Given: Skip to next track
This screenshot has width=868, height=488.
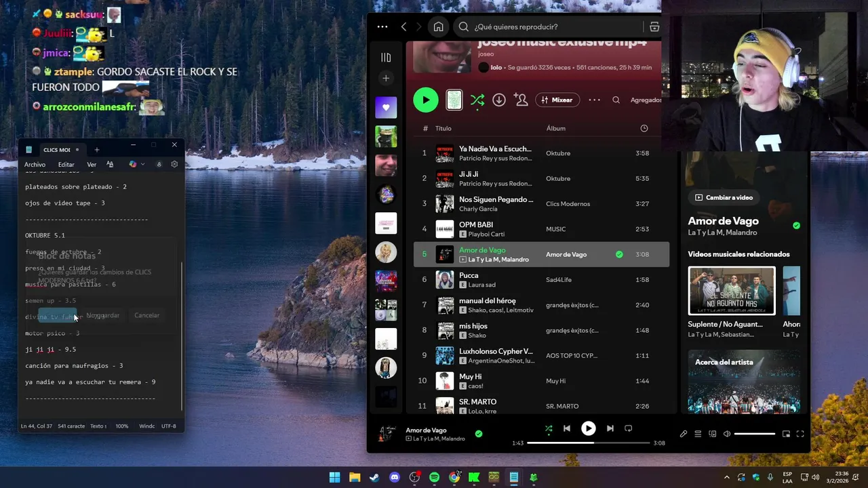Looking at the screenshot, I should click(x=610, y=428).
